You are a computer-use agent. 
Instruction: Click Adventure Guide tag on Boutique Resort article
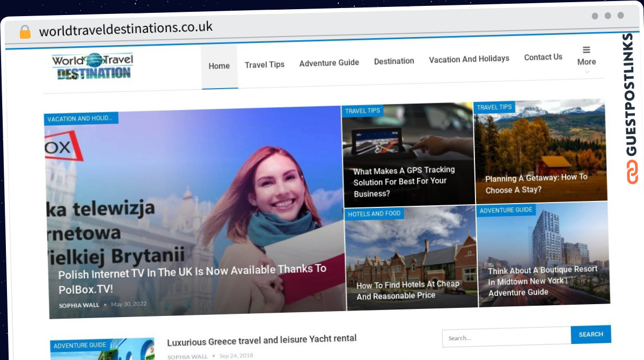pyautogui.click(x=506, y=210)
